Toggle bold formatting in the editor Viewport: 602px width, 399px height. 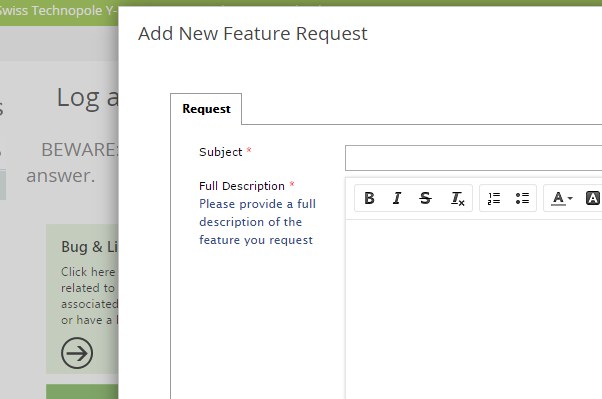[369, 198]
